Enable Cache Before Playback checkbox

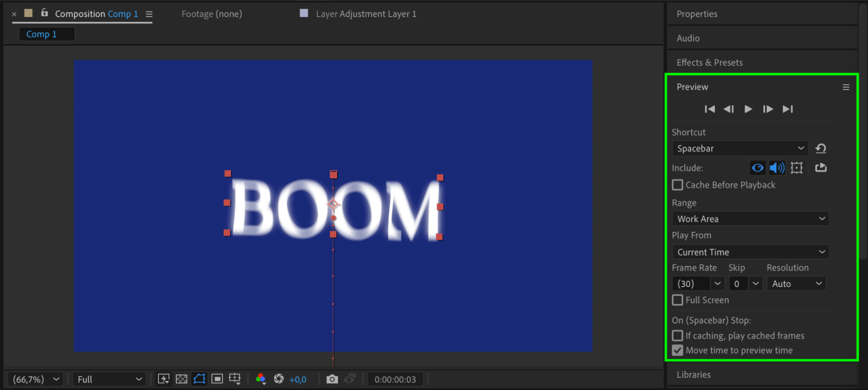[677, 185]
